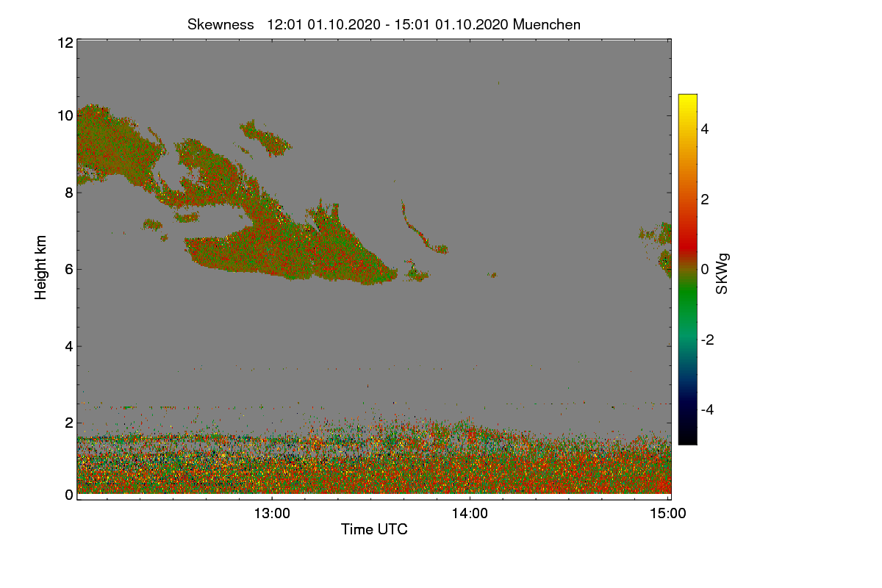Click the 'SKWg' colorbar label
The height and width of the screenshot is (588, 882).
[x=723, y=274]
